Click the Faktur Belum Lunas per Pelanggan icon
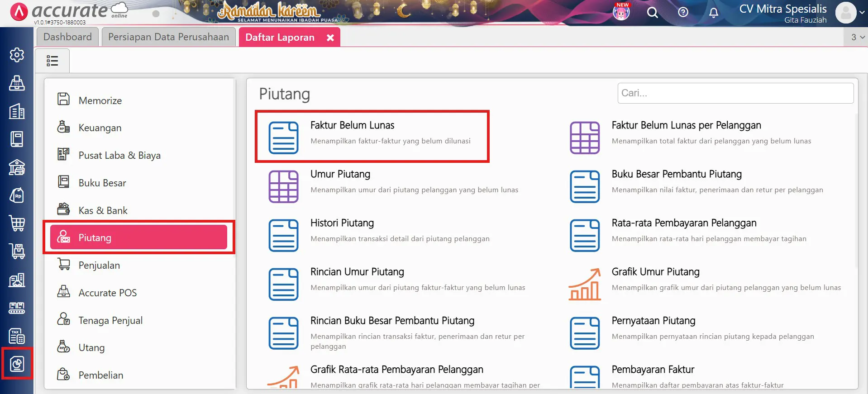Viewport: 868px width, 394px height. (x=585, y=138)
